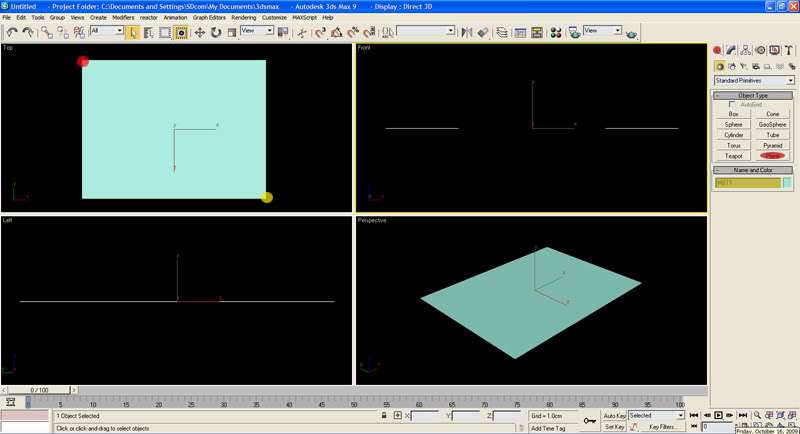The height and width of the screenshot is (434, 800).
Task: Open the Modify panel tab
Action: click(732, 50)
